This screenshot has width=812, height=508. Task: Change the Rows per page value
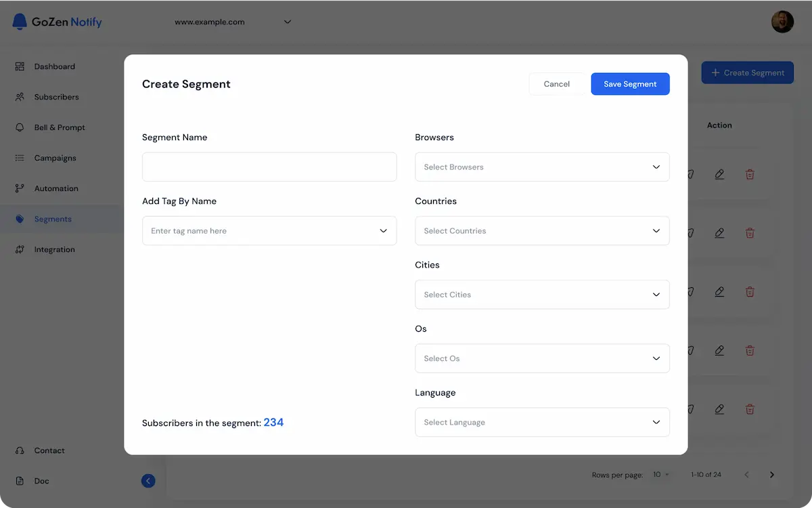[x=660, y=475]
